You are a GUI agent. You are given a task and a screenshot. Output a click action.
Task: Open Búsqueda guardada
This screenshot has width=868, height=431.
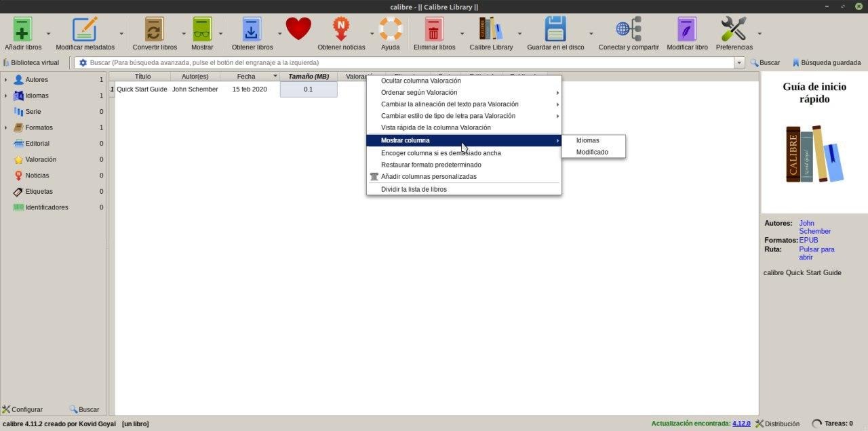(x=826, y=62)
